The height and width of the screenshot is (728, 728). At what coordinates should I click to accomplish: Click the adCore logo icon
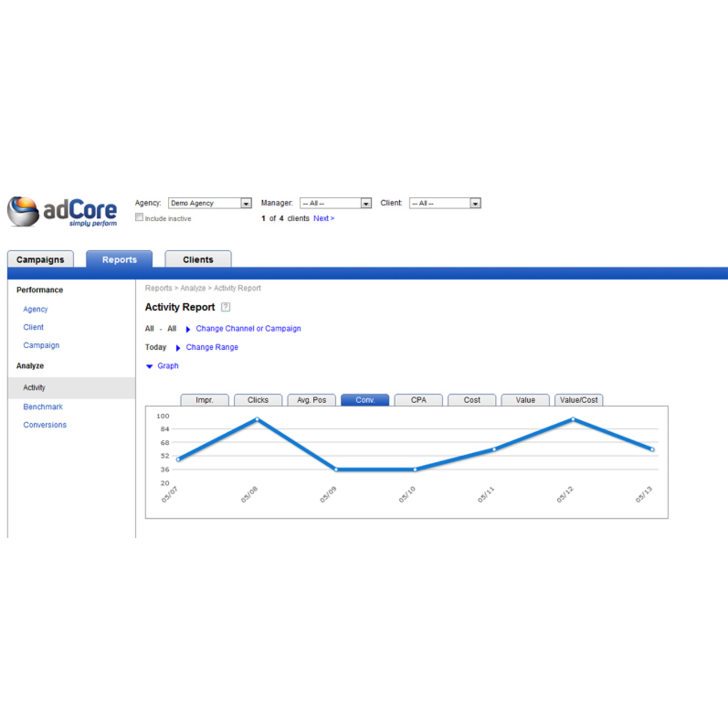click(x=23, y=212)
